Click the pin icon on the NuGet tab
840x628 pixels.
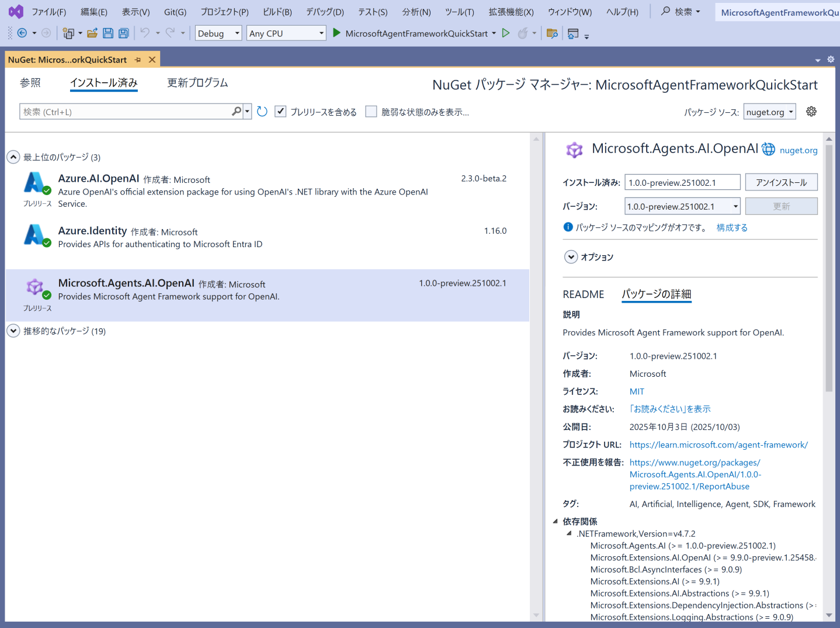(x=138, y=60)
